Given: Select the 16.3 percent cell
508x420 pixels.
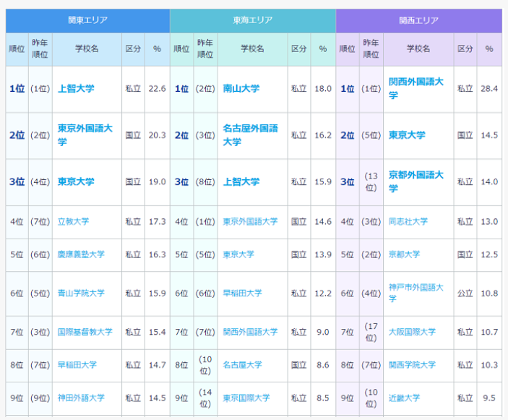Looking at the screenshot, I should click(x=158, y=254).
